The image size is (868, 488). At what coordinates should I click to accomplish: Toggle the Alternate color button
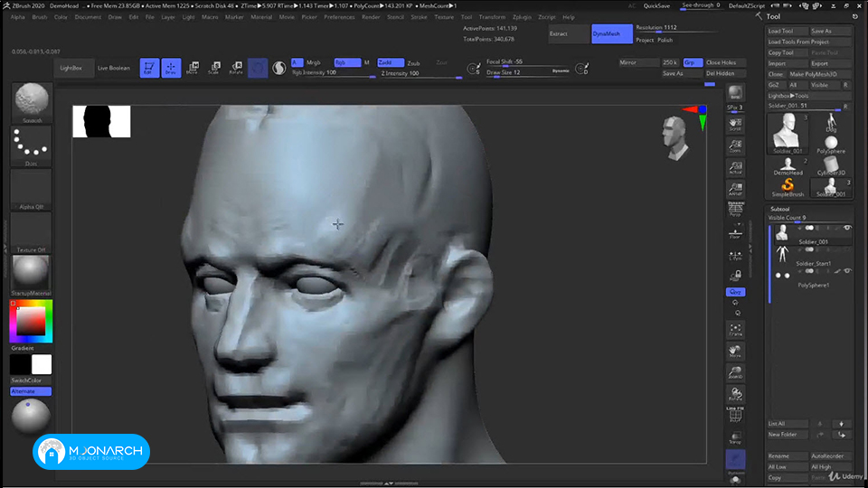[x=31, y=391]
